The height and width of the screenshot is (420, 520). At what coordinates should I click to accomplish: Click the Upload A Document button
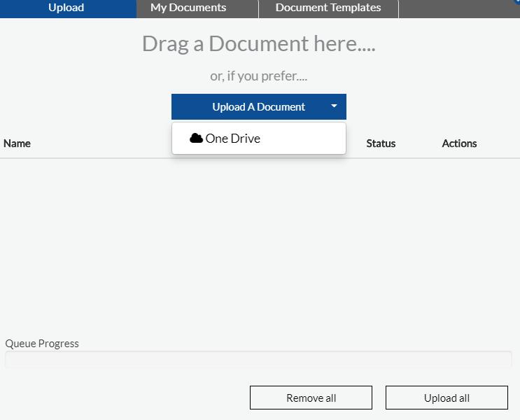tap(259, 107)
